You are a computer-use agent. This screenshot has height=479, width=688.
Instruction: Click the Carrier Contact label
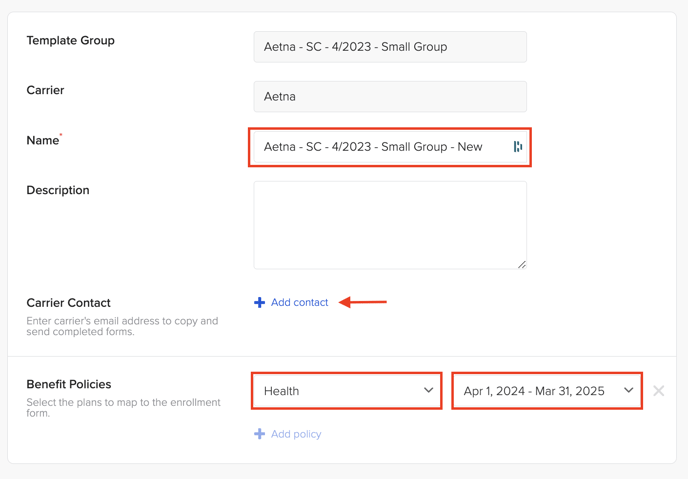[x=68, y=303]
